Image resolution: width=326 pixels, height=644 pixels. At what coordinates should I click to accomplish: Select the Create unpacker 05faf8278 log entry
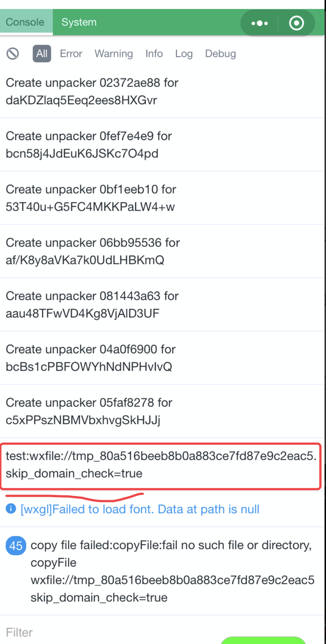(89, 411)
